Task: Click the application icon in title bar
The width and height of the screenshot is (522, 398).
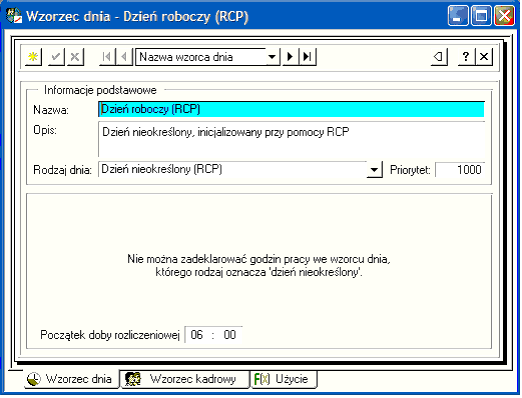Action: (14, 16)
